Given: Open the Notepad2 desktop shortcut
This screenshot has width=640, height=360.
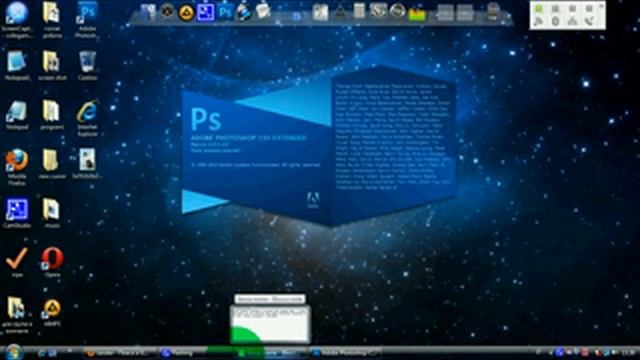Looking at the screenshot, I should tap(17, 65).
